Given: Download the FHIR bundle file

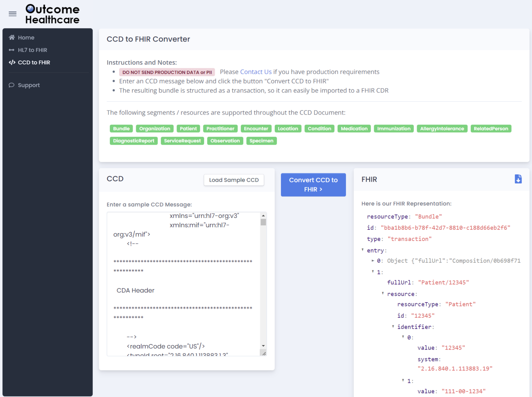Looking at the screenshot, I should pos(518,179).
